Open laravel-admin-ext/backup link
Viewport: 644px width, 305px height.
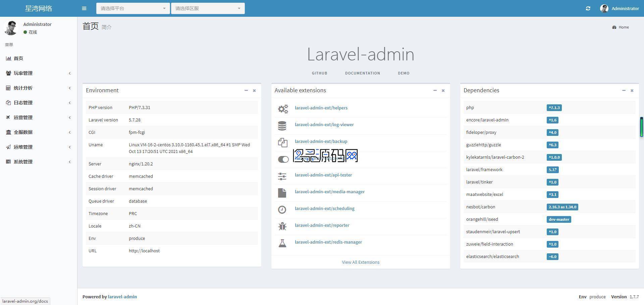pyautogui.click(x=321, y=141)
